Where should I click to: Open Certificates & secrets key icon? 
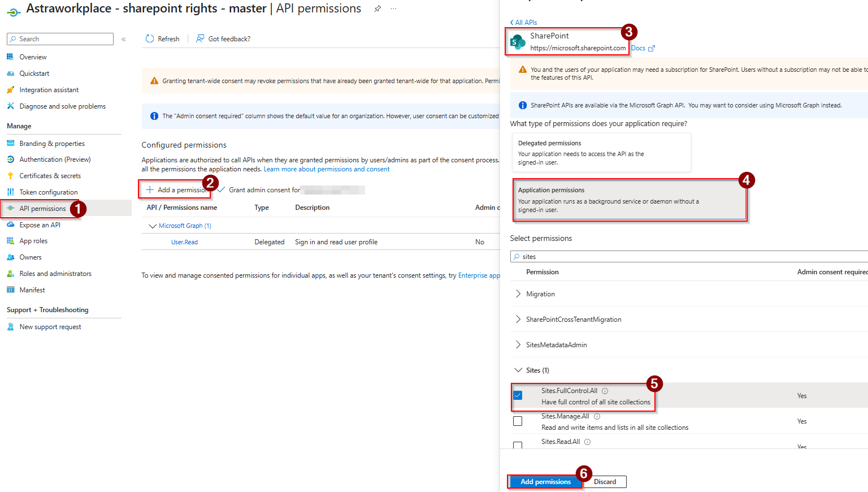10,176
